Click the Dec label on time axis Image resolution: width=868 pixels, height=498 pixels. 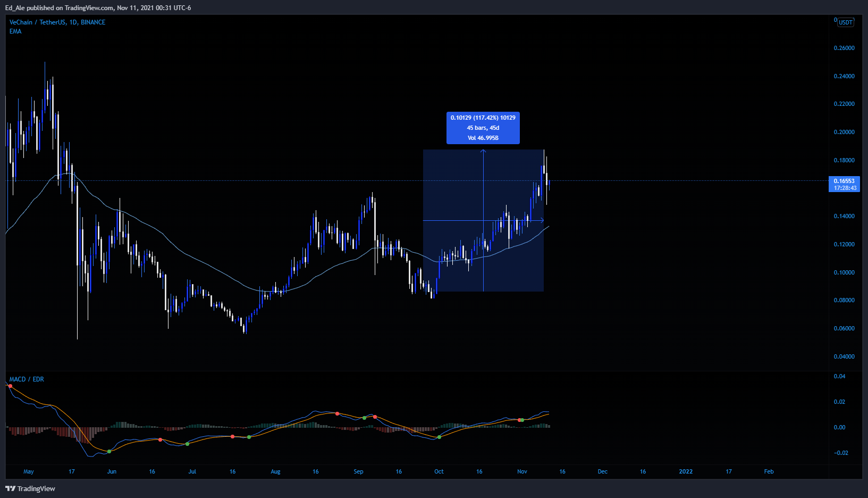click(603, 471)
